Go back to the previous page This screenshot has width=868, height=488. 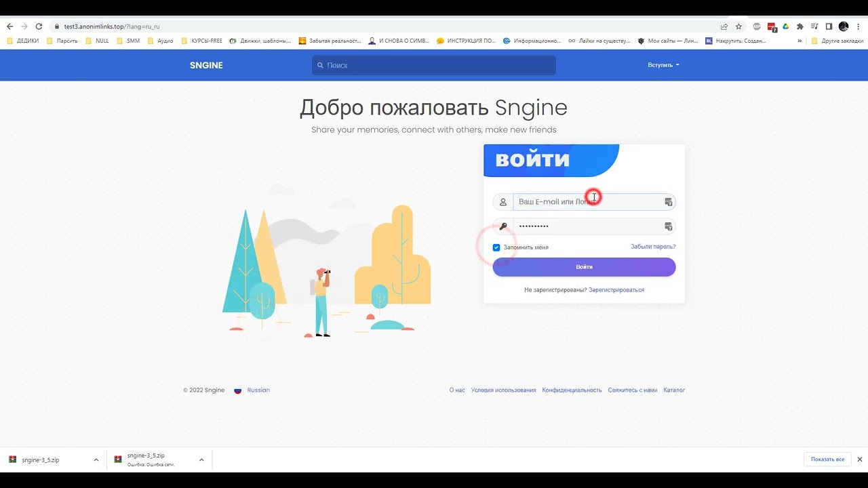click(x=9, y=26)
